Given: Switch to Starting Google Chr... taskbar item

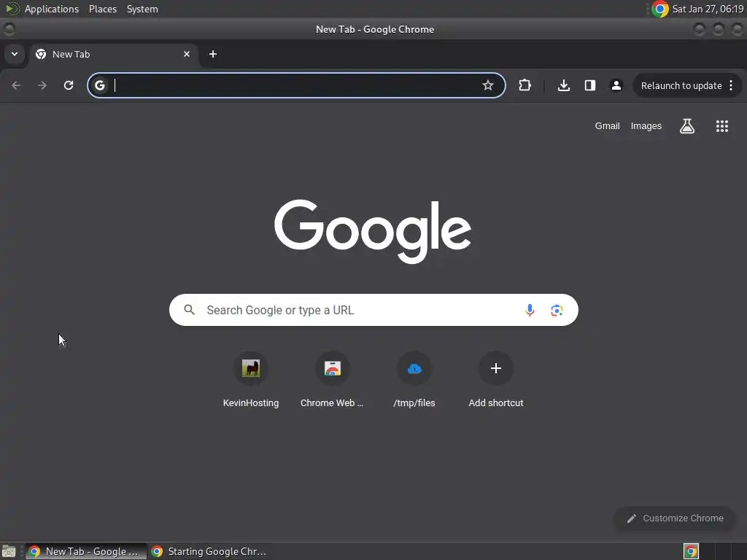Looking at the screenshot, I should (209, 551).
